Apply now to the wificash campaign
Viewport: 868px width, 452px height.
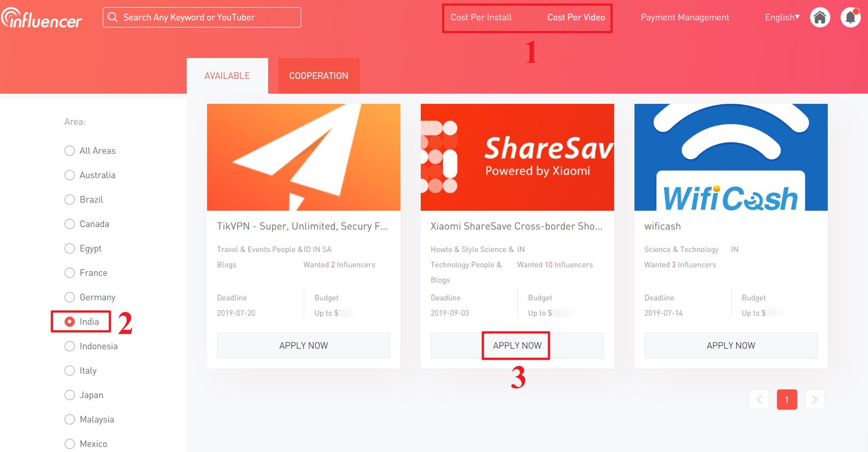tap(731, 346)
